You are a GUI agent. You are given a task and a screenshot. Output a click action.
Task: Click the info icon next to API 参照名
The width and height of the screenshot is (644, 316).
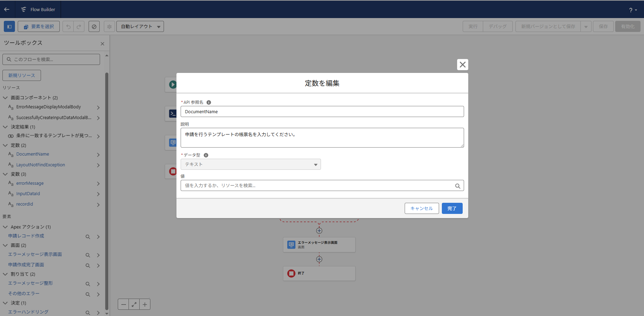(209, 102)
